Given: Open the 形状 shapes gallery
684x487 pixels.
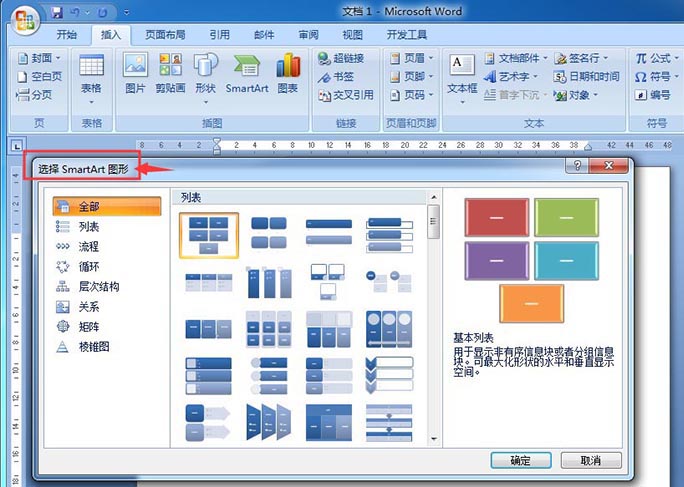Looking at the screenshot, I should (205, 79).
